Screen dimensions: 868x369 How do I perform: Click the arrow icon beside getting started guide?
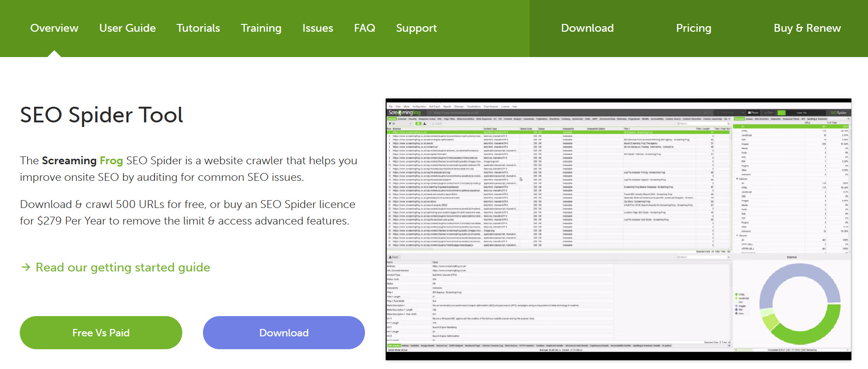tap(26, 267)
